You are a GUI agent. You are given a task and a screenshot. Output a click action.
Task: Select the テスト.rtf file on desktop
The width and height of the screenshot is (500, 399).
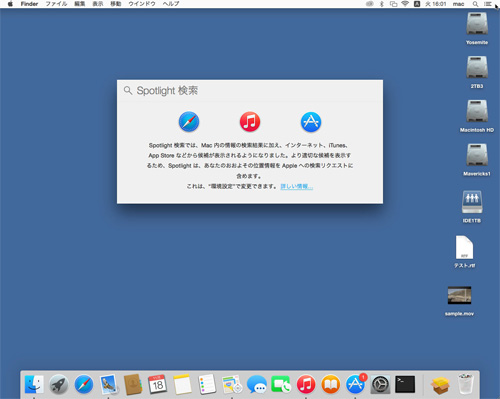point(464,248)
